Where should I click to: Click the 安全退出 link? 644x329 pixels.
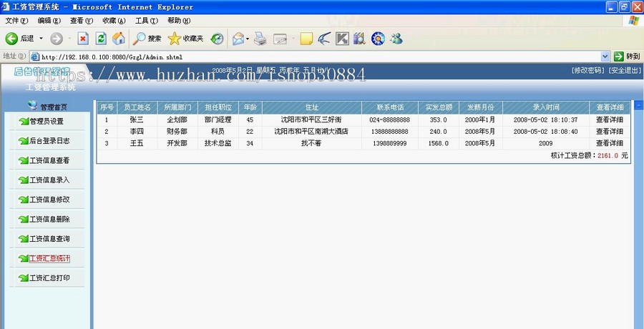[x=625, y=70]
